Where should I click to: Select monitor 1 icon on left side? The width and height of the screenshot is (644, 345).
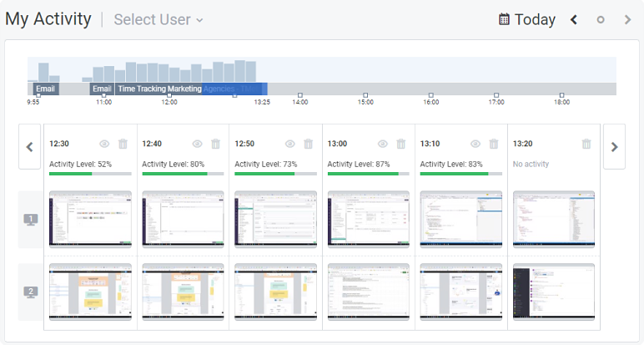click(30, 220)
